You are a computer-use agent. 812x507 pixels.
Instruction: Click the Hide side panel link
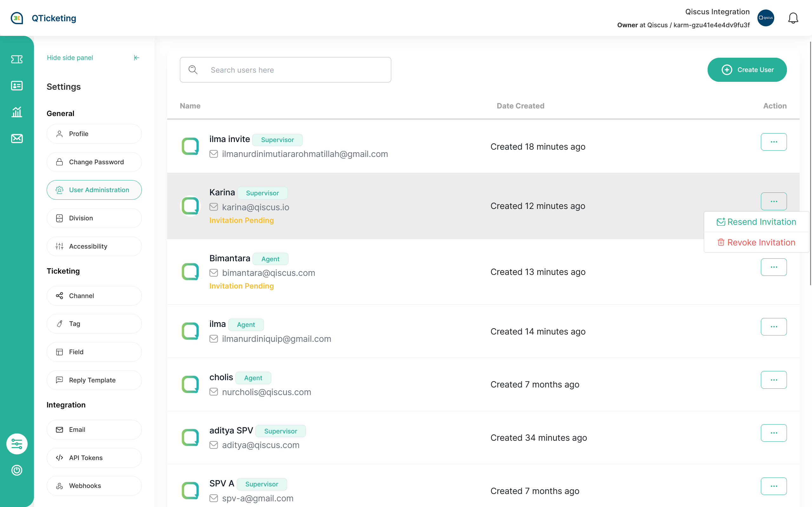point(70,58)
